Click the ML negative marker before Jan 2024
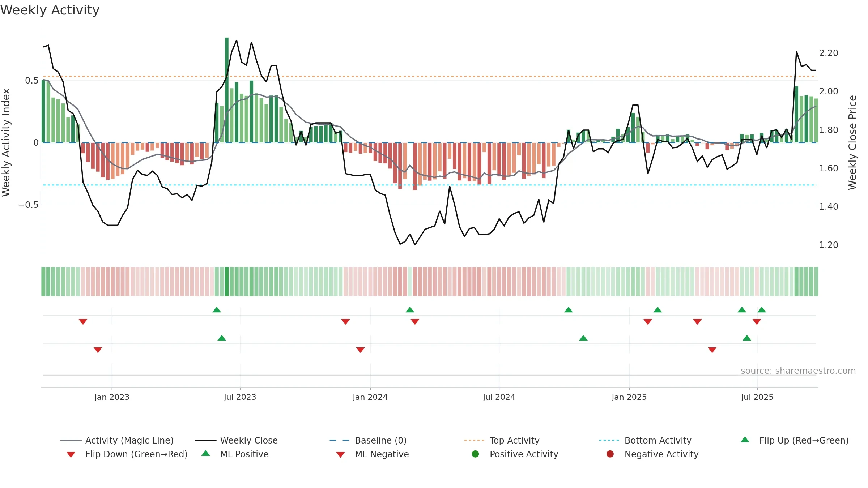This screenshot has height=488, width=868. pos(360,350)
